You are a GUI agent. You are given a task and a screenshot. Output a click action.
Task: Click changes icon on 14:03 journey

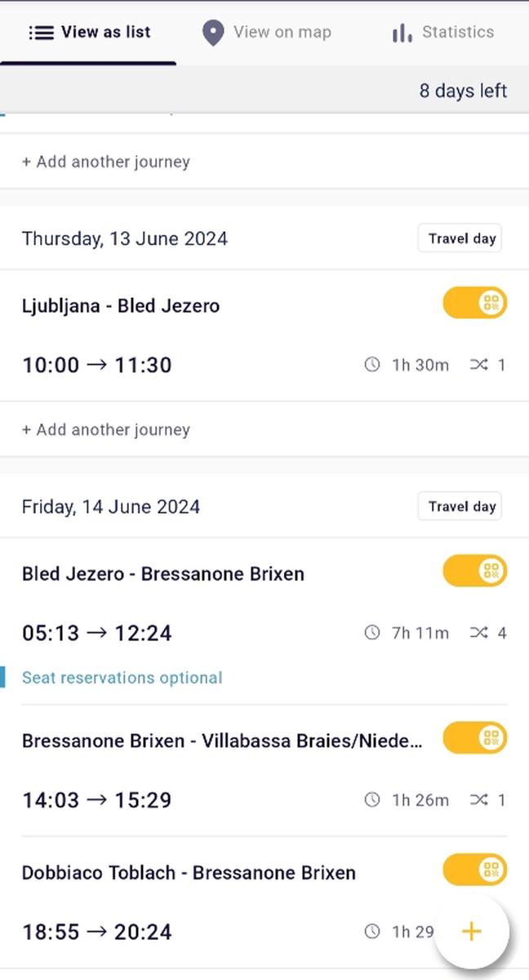tap(479, 800)
